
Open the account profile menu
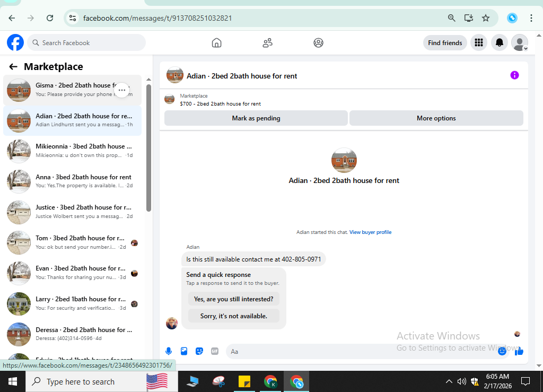click(x=520, y=42)
